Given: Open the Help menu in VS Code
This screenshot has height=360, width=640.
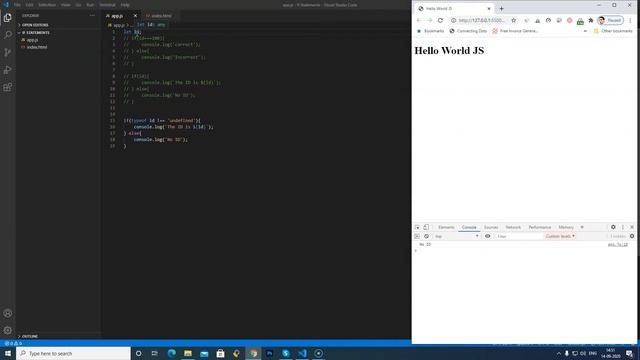Looking at the screenshot, I should (x=125, y=5).
